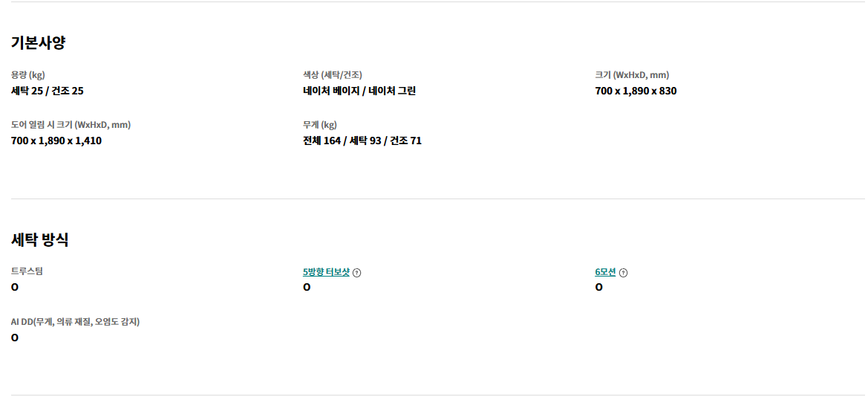Click the 기본사양 section heading
Viewport: 868px width, 397px height.
tap(38, 42)
